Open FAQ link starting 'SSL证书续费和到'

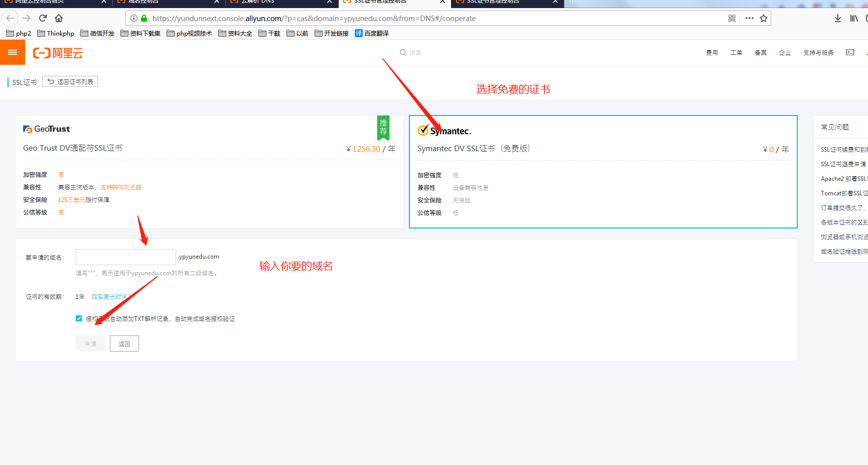tap(844, 150)
